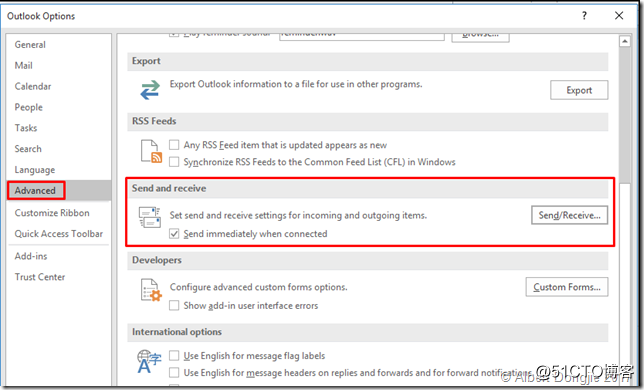The image size is (644, 390).
Task: Click the Help question mark button
Action: point(584,16)
